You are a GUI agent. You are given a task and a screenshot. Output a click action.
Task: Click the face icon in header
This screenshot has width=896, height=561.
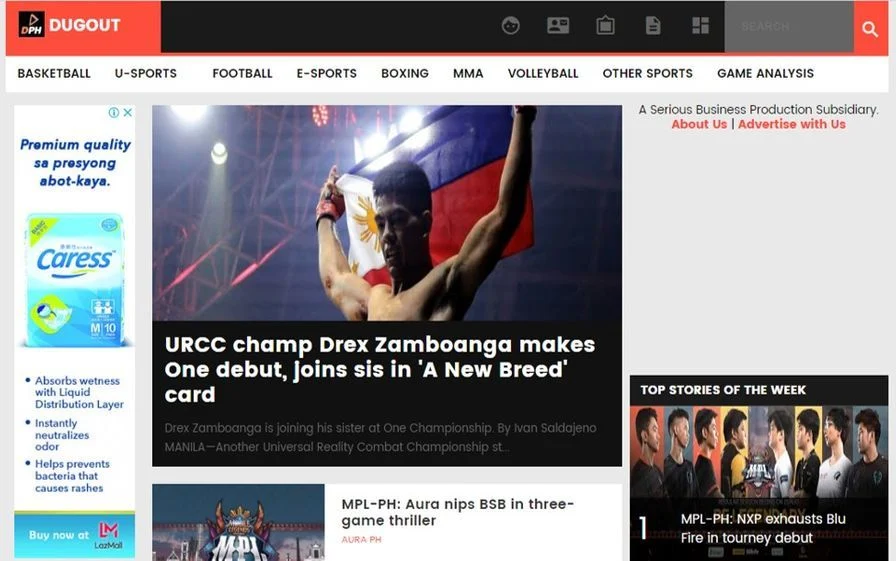pos(510,26)
